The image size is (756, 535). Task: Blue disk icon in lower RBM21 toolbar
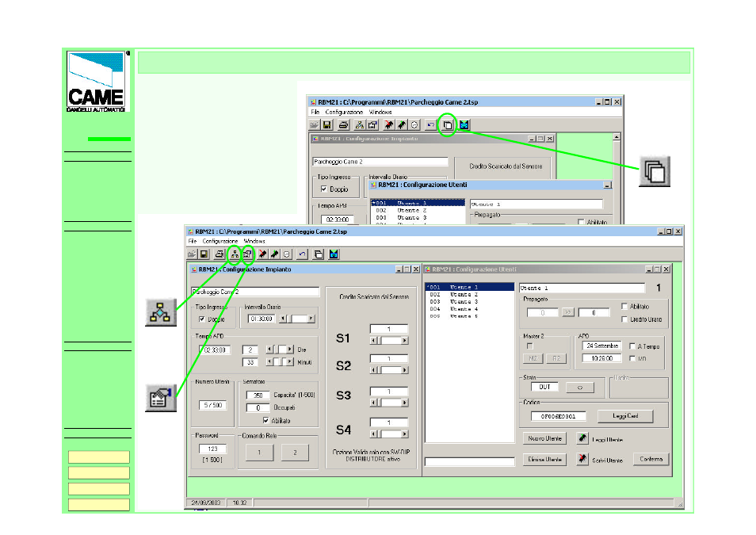(x=334, y=254)
